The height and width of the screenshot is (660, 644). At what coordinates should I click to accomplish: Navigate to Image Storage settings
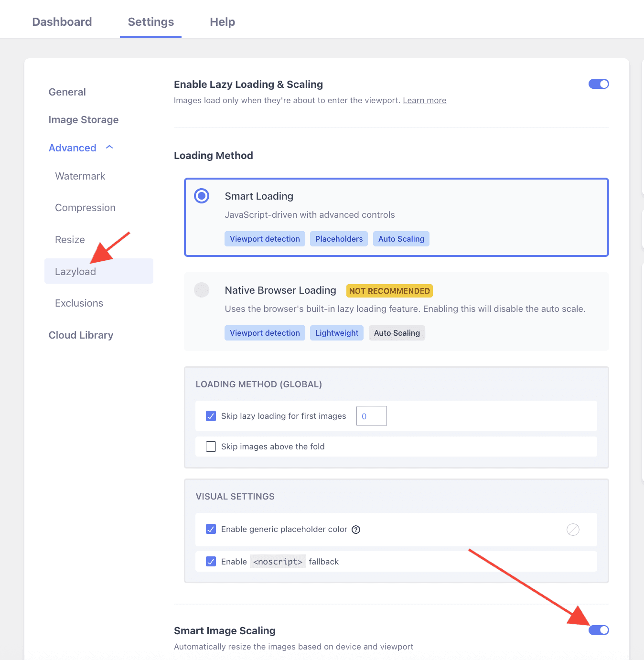84,120
